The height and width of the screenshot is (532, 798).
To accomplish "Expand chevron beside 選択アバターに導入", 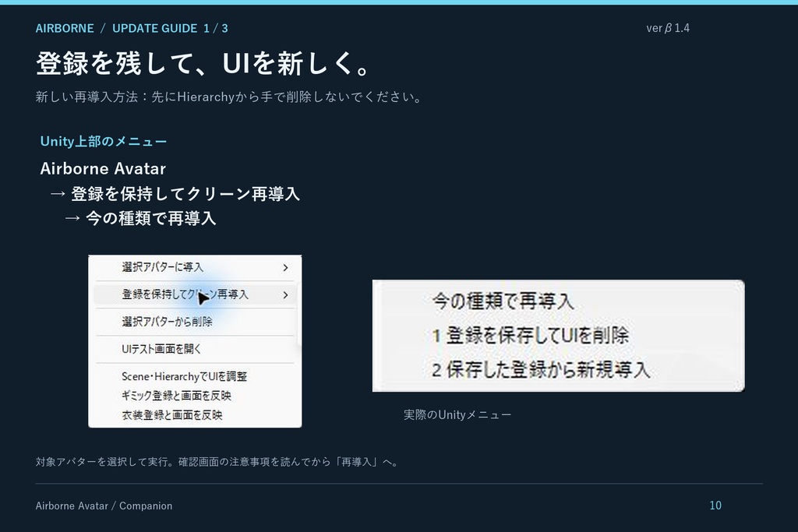I will 285,267.
